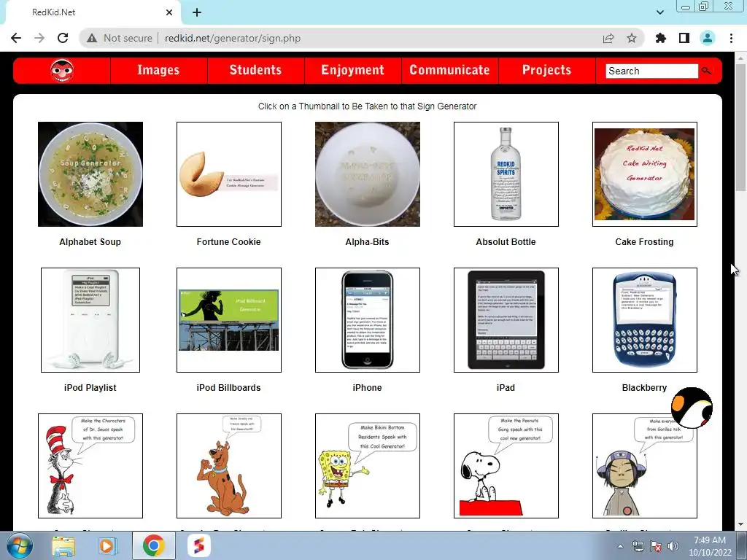The width and height of the screenshot is (747, 560).
Task: Open the taskbar clock and date
Action: (710, 546)
